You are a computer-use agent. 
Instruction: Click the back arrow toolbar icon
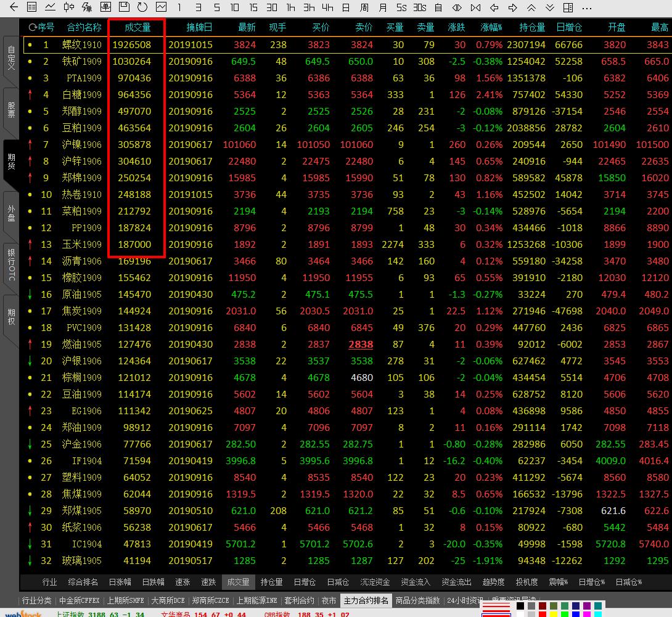(14, 7)
